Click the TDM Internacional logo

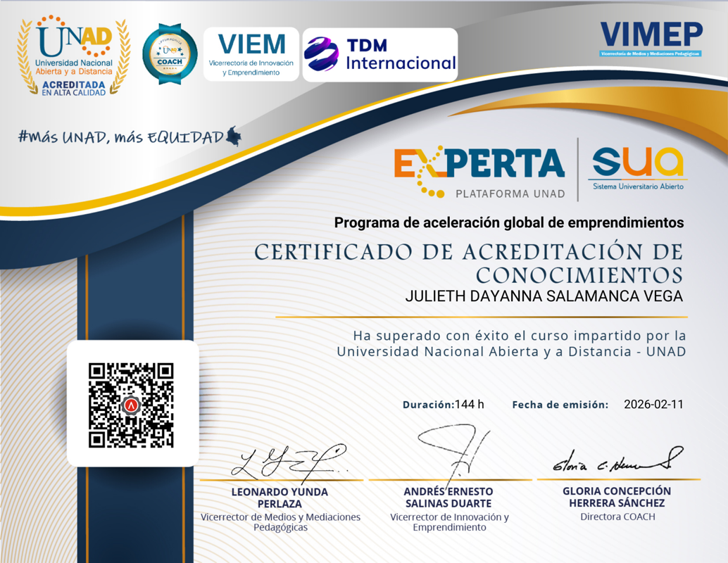(x=380, y=55)
